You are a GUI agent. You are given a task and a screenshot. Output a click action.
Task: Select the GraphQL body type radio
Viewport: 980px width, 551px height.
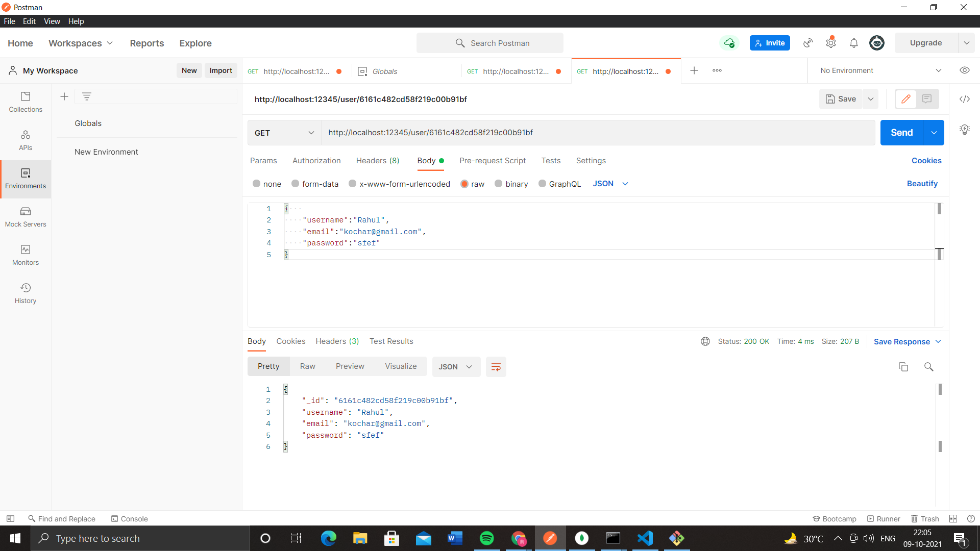543,184
